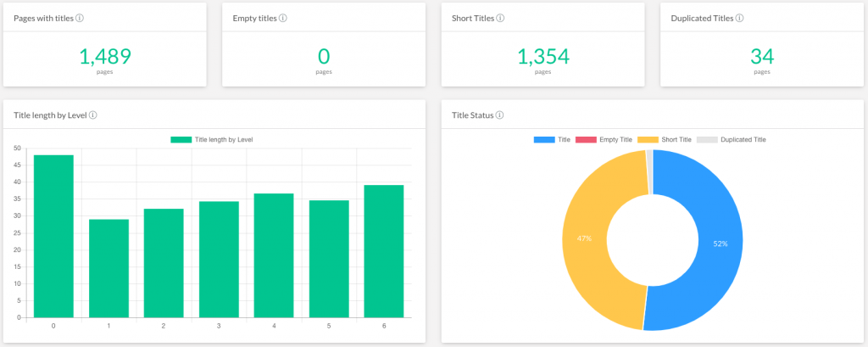Click the Empty titles heading
868x347 pixels.
[x=254, y=19]
